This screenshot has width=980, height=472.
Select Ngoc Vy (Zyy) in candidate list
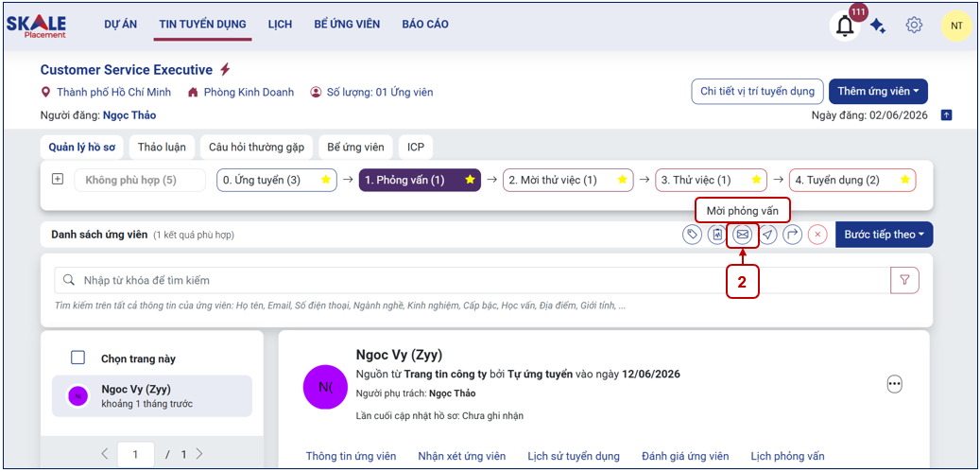pyautogui.click(x=152, y=395)
